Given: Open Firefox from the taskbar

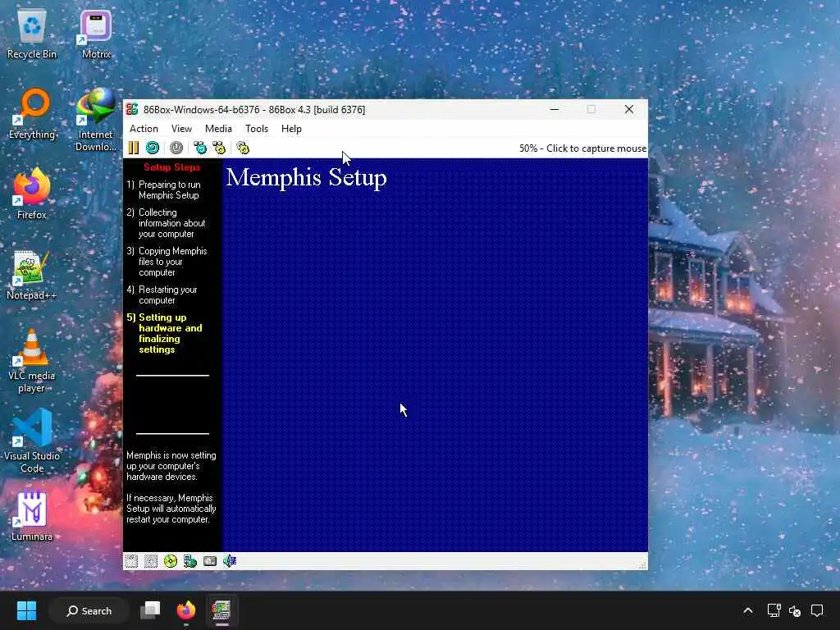Looking at the screenshot, I should pyautogui.click(x=186, y=610).
